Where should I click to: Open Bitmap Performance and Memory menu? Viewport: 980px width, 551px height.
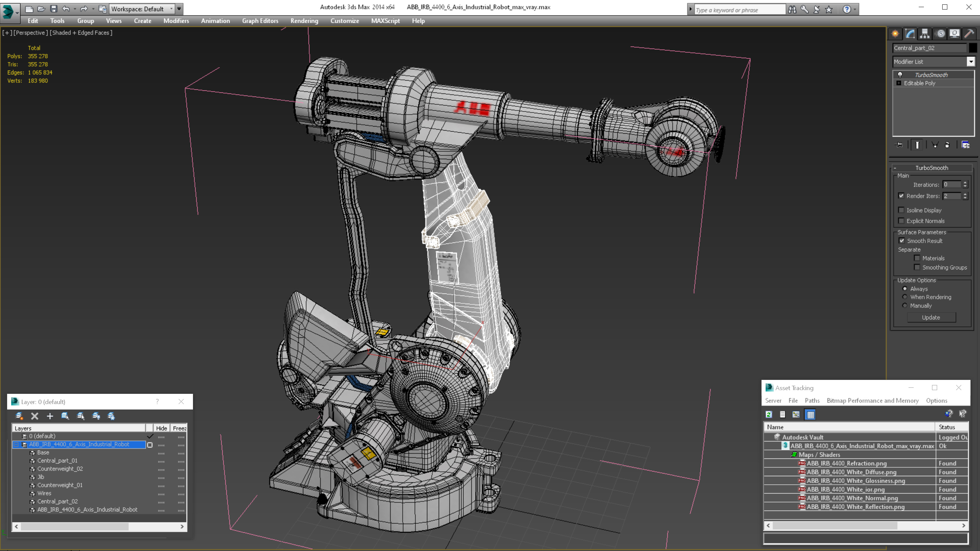point(872,400)
